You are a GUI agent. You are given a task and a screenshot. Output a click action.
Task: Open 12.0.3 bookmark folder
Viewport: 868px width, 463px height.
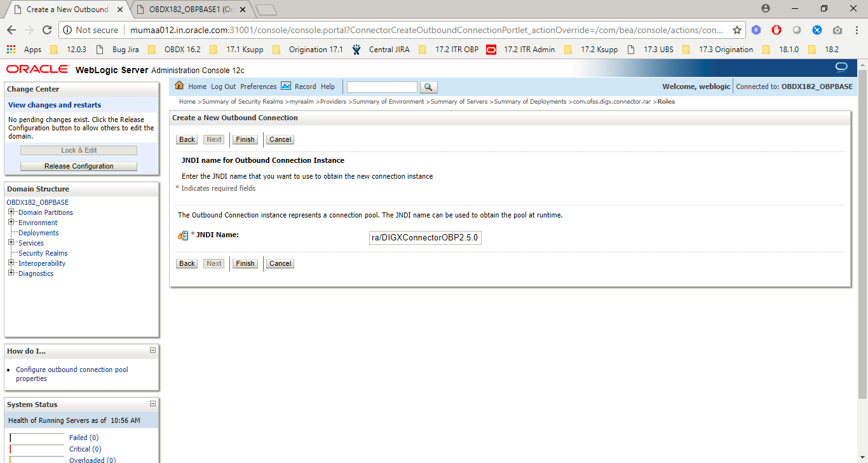pos(68,49)
